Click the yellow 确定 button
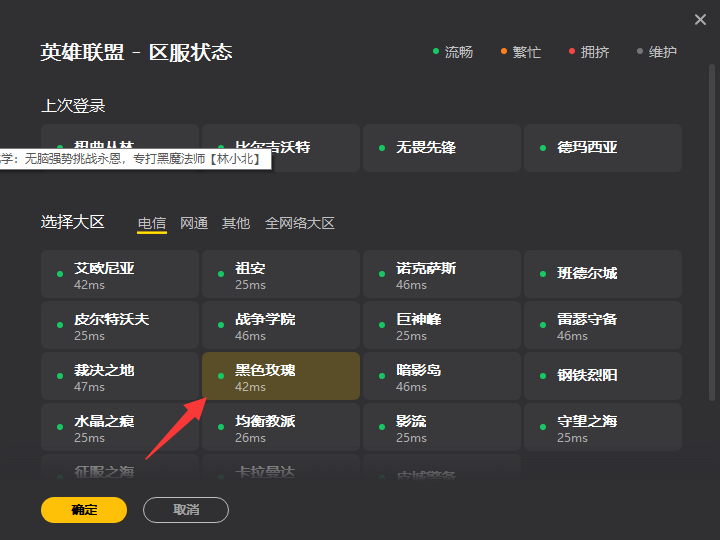Viewport: 720px width, 540px height. pyautogui.click(x=84, y=510)
